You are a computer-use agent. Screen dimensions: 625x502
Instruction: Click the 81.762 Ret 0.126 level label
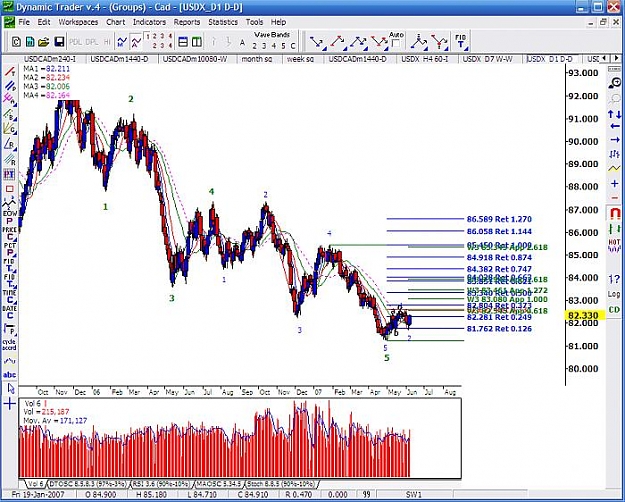[499, 329]
